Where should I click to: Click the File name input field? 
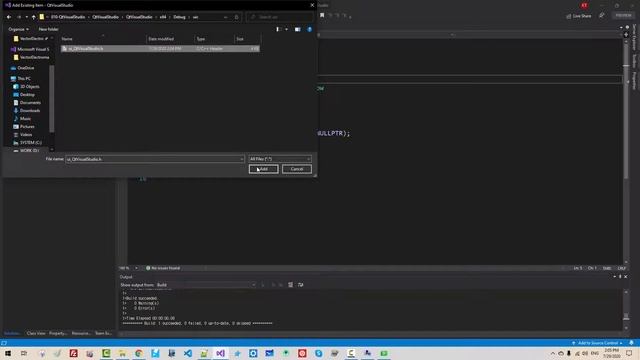point(155,159)
